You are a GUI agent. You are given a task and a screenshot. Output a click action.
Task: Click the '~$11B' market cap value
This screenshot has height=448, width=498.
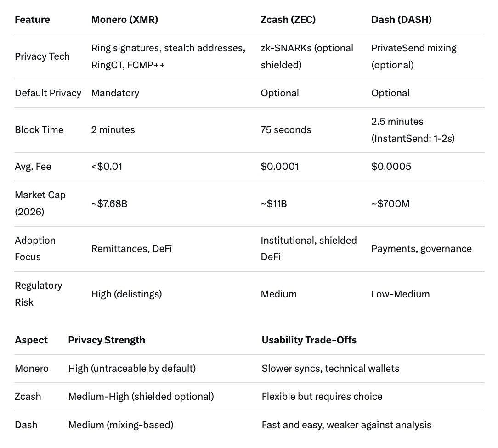click(274, 203)
